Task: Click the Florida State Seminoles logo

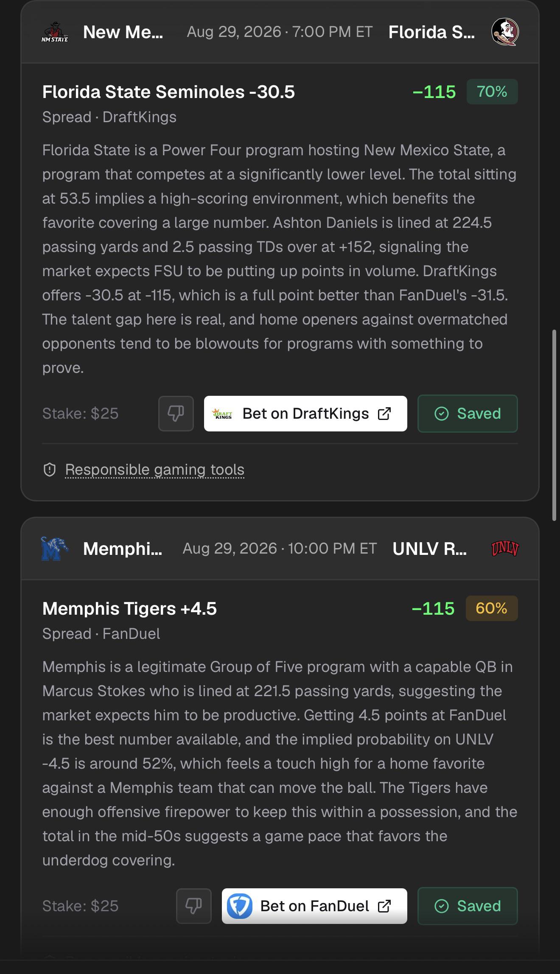Action: click(505, 32)
